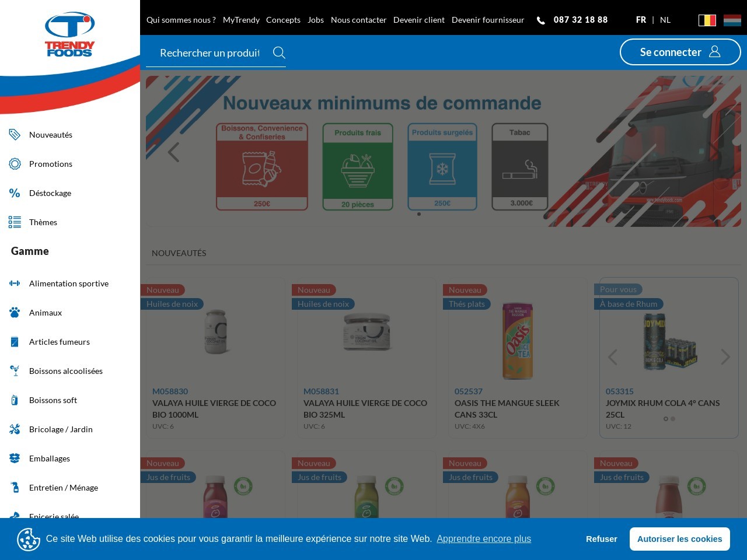Viewport: 747px width, 560px height.
Task: Click the phone icon beside 087 32 18 88
Action: pyautogui.click(x=541, y=20)
